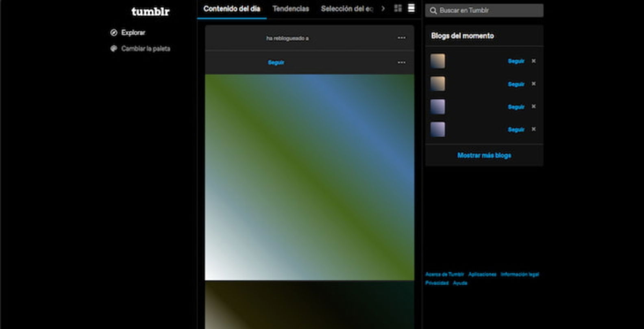Open the fourth recommended blog avatar

(x=437, y=129)
